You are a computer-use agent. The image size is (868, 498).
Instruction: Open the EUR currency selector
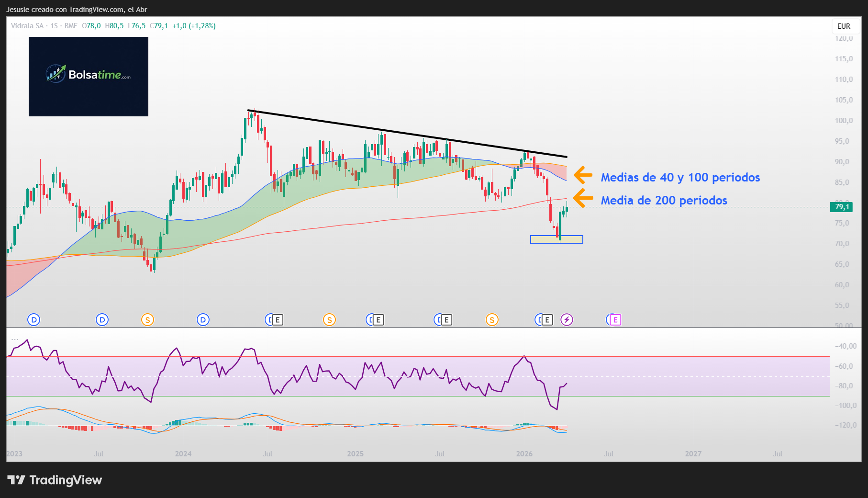point(844,26)
